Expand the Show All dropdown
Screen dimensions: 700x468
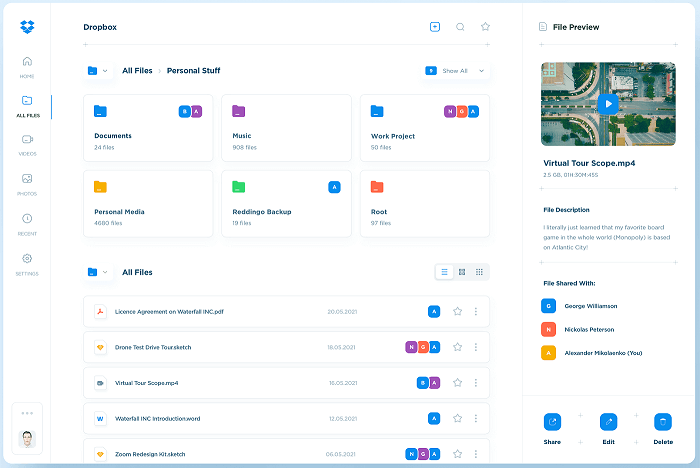(455, 71)
